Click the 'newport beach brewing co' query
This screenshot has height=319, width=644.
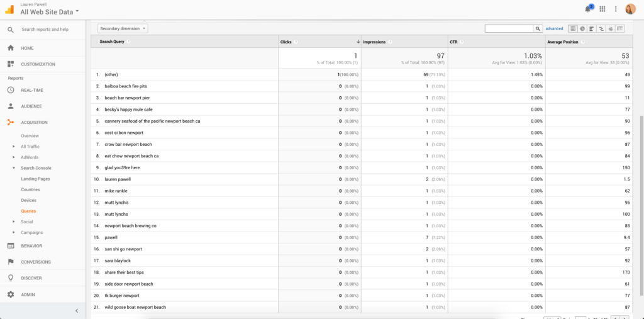point(131,226)
